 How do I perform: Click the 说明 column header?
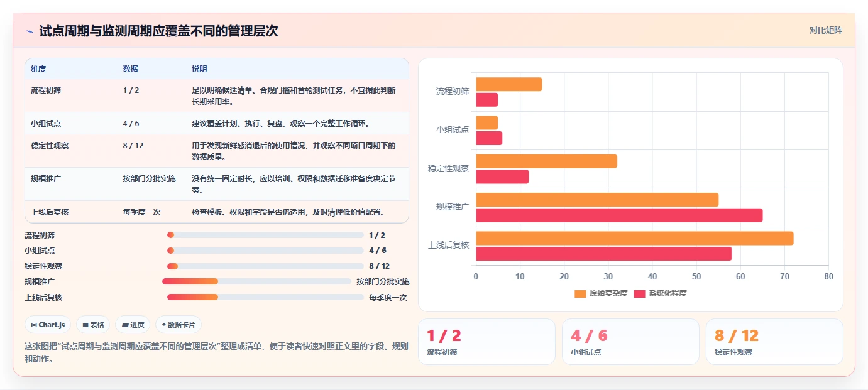click(x=199, y=69)
